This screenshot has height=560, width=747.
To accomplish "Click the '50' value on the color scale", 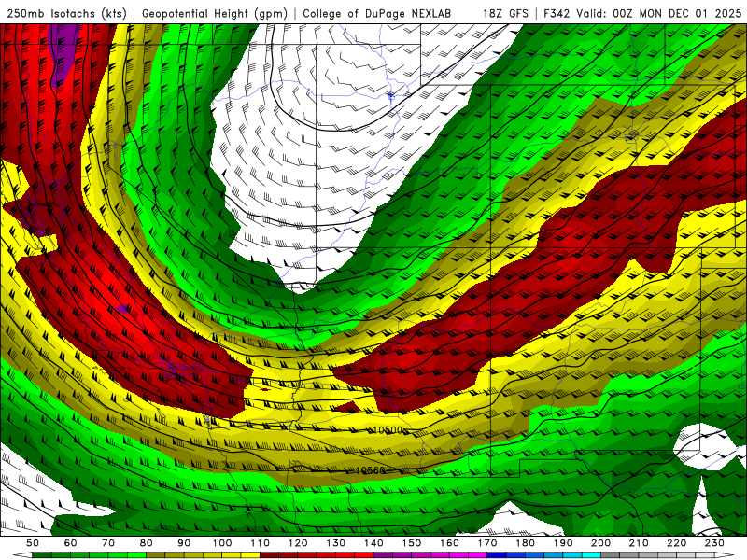I will coord(33,543).
